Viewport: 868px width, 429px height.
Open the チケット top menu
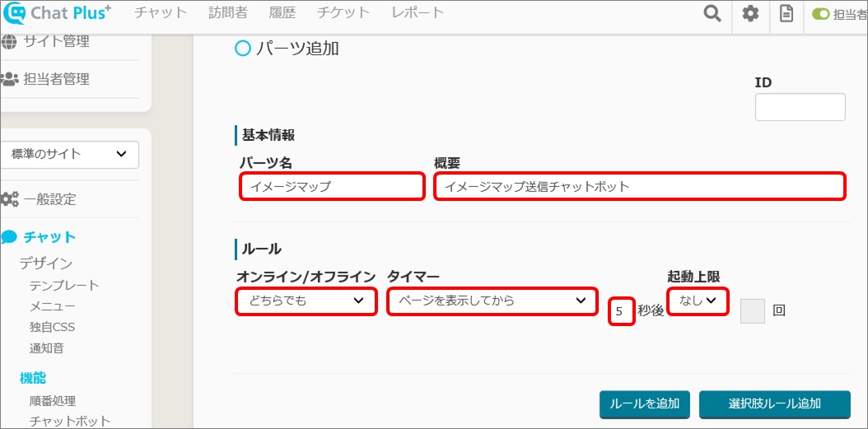click(343, 12)
